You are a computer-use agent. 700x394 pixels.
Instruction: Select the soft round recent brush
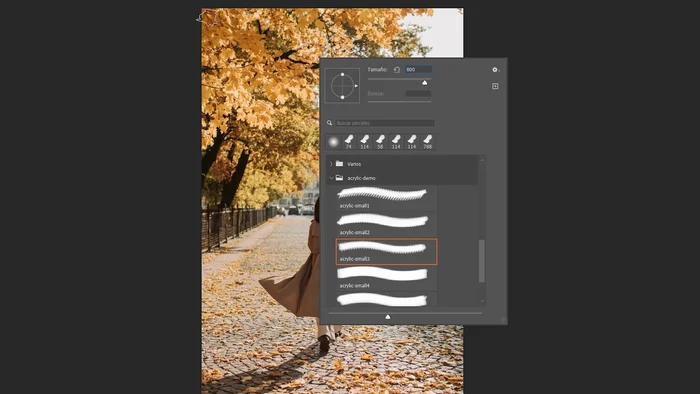coord(333,142)
